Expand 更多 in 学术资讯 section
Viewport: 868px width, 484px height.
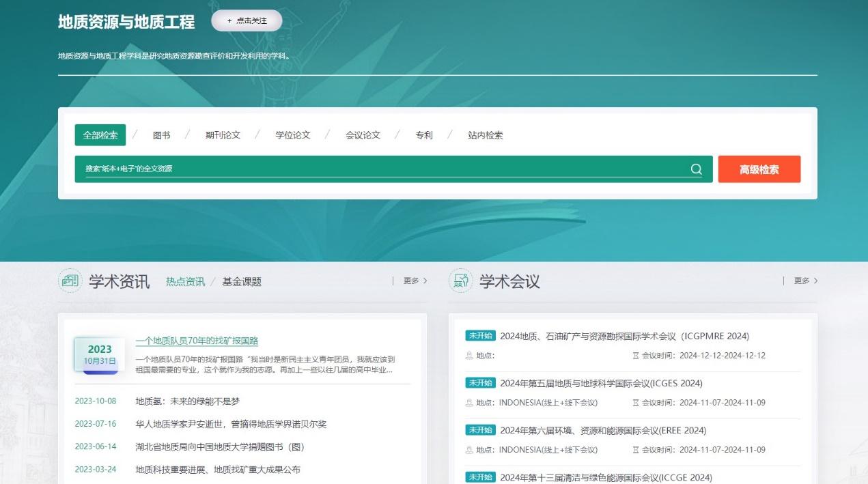pyautogui.click(x=415, y=281)
